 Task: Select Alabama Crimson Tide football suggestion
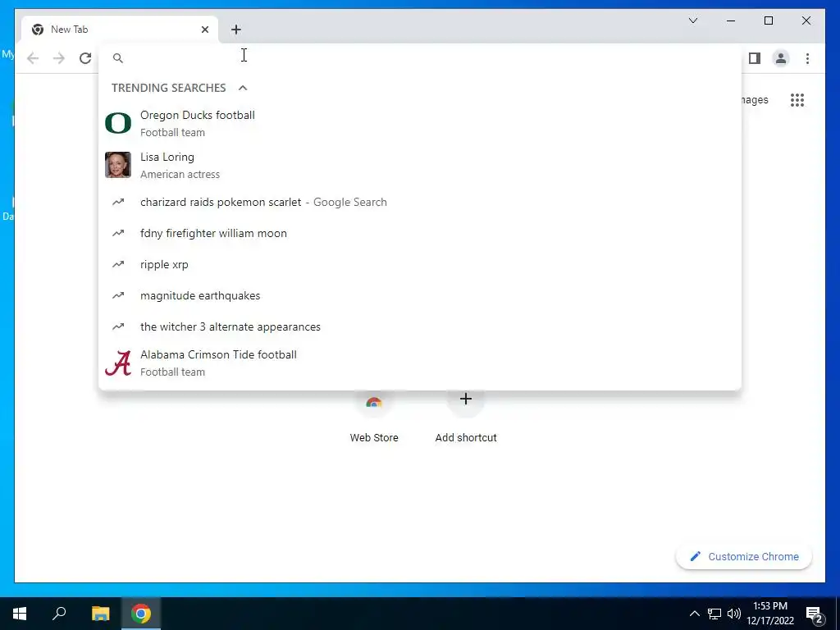[x=420, y=363]
